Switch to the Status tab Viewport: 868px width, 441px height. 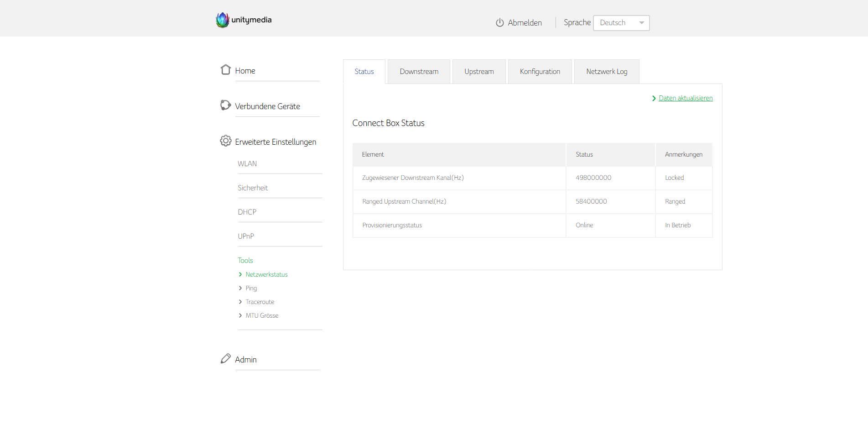click(x=364, y=72)
